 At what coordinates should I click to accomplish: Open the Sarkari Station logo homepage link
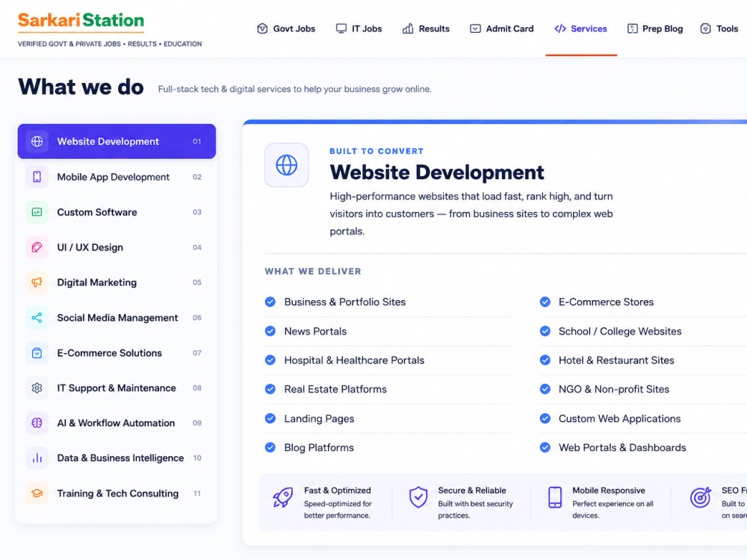click(81, 21)
